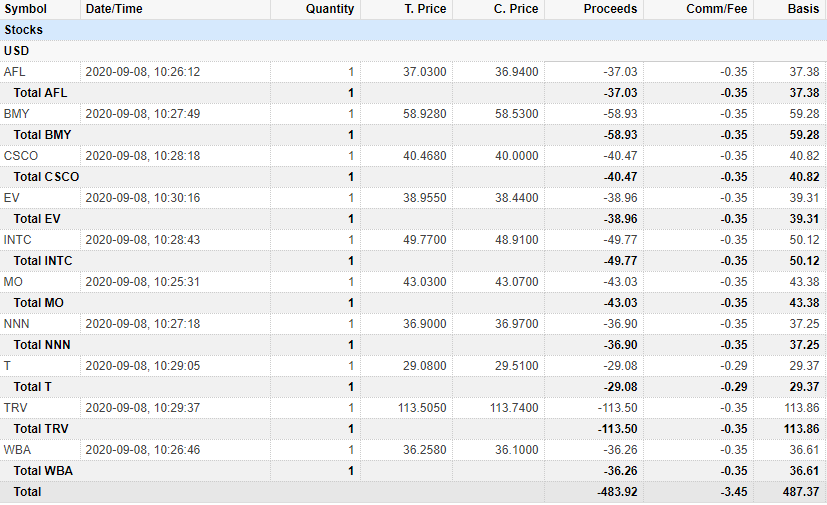
Task: Click grand total basis 487.37
Action: (x=801, y=492)
